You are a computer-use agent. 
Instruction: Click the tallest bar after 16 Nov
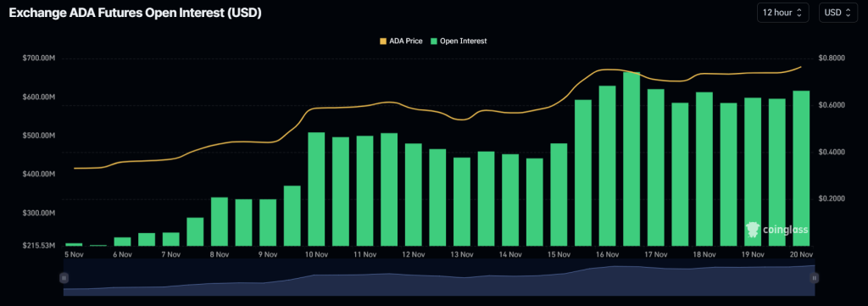pyautogui.click(x=632, y=159)
